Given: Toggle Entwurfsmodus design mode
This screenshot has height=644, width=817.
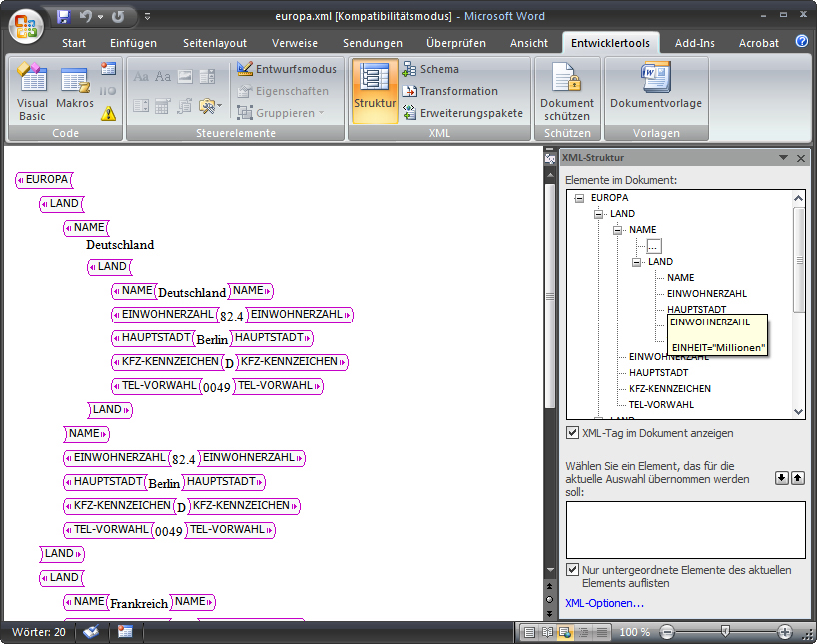Looking at the screenshot, I should click(287, 69).
